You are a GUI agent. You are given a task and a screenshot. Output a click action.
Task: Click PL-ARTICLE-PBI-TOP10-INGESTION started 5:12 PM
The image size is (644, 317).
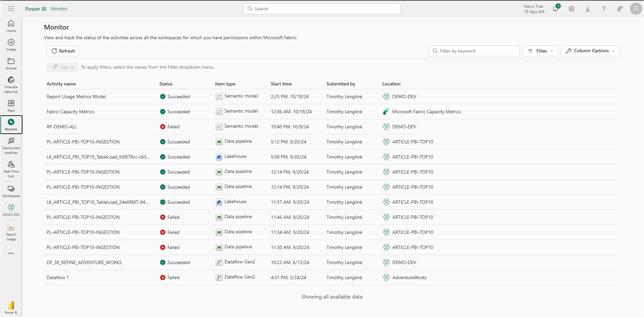(83, 142)
